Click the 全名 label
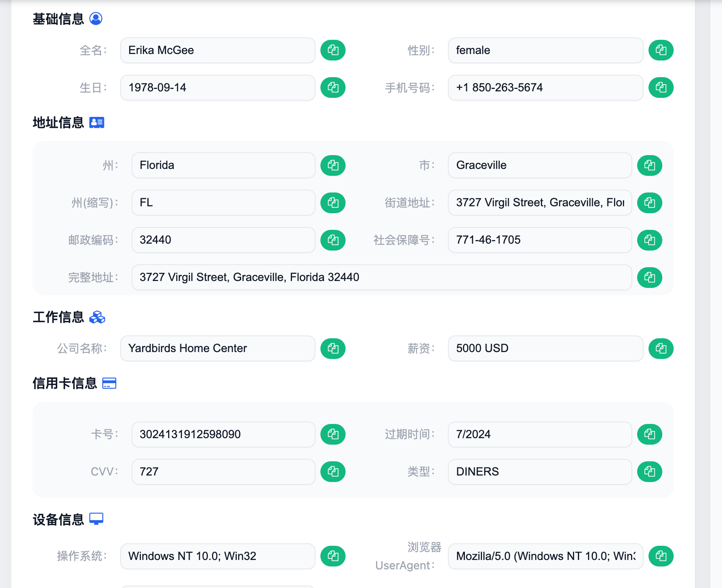Screen dimensions: 722x588 [x=93, y=50]
